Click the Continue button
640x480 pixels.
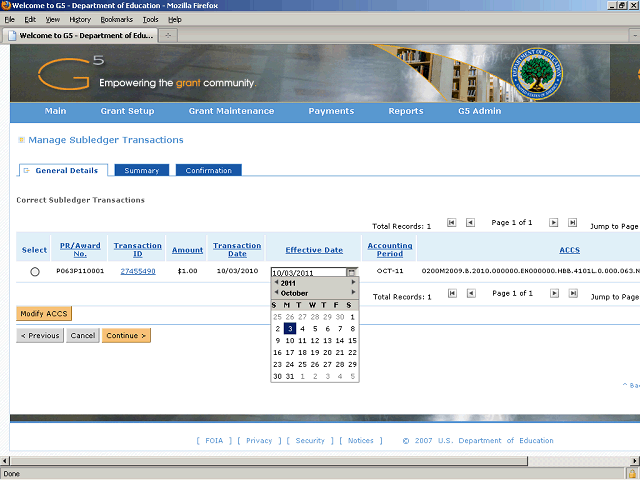126,336
